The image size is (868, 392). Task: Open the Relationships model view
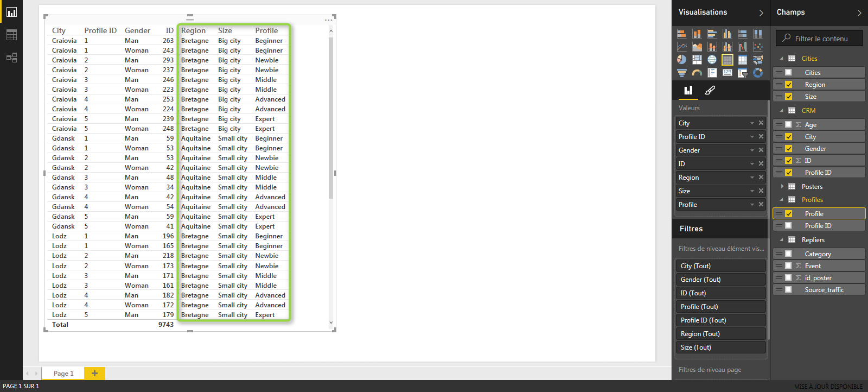[x=11, y=58]
